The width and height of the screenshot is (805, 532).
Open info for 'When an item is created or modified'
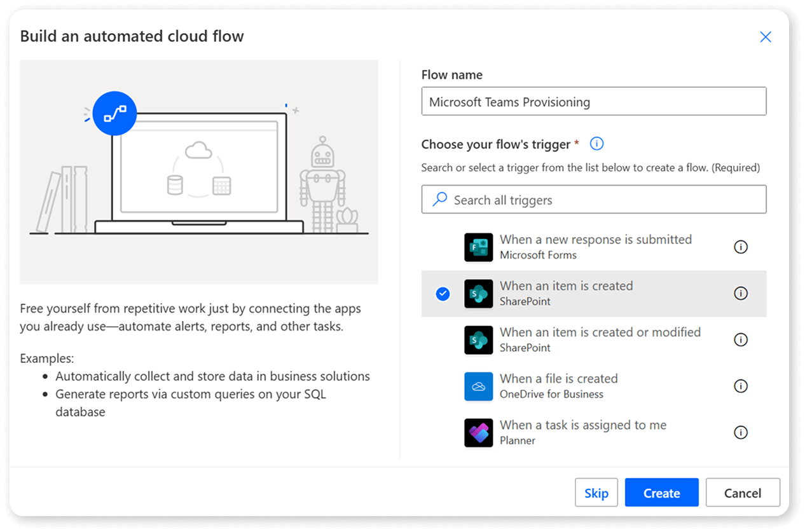(x=741, y=340)
